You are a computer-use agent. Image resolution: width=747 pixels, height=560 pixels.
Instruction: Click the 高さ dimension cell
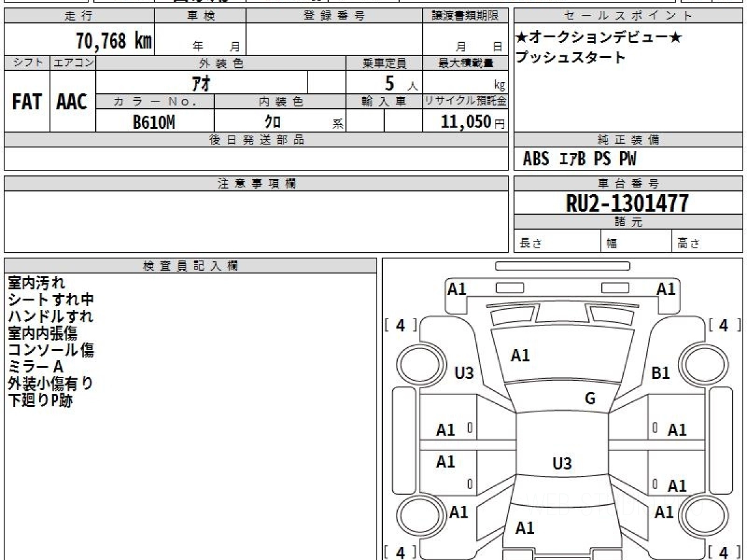pyautogui.click(x=708, y=241)
